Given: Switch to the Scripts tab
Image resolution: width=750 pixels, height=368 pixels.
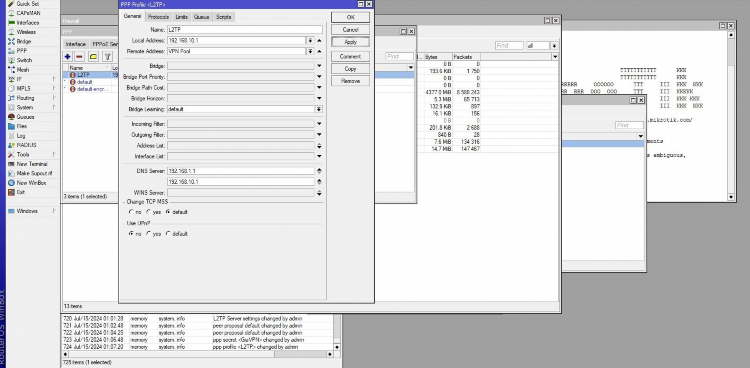Looking at the screenshot, I should [223, 17].
